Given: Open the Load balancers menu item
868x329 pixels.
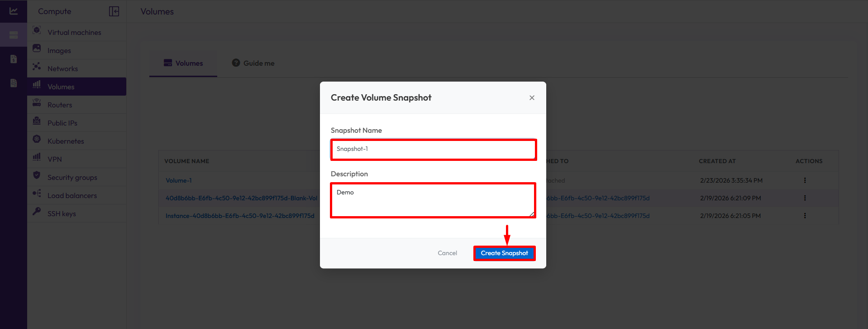Looking at the screenshot, I should [72, 196].
